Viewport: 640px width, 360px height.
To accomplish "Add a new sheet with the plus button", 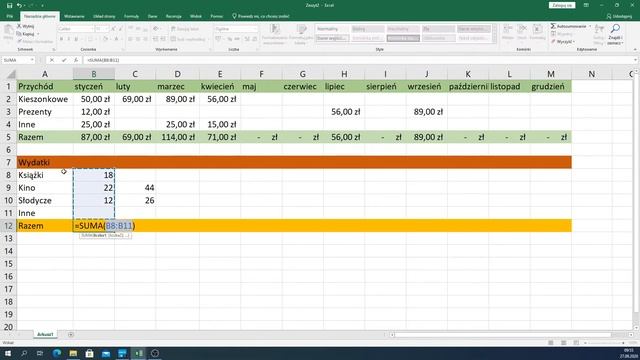I will pos(71,335).
